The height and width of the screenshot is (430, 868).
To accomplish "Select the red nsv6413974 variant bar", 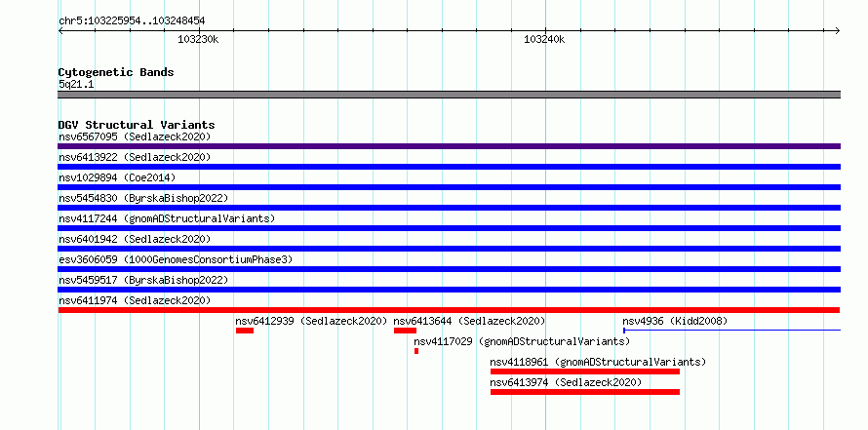I will 585,392.
